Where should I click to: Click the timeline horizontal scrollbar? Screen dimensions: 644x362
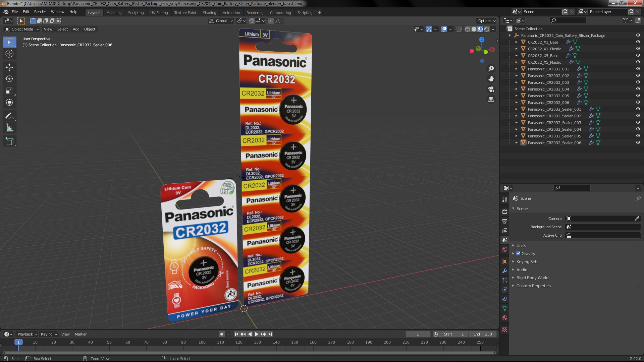point(249,353)
